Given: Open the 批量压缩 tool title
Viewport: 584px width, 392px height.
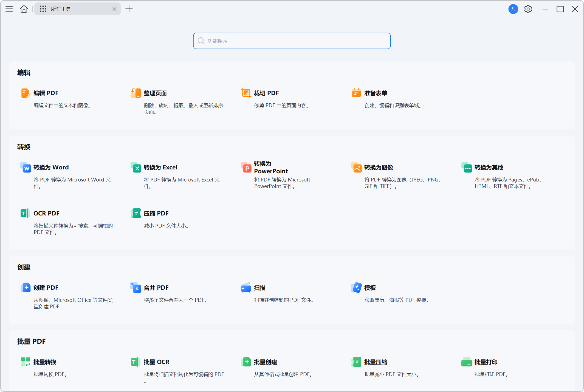Looking at the screenshot, I should coord(376,362).
